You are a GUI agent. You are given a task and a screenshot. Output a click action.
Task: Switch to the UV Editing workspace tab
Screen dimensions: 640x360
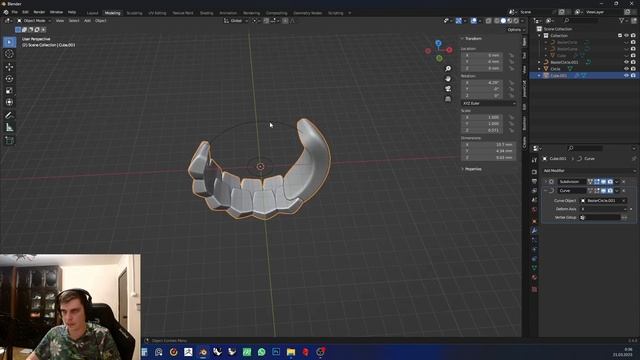pyautogui.click(x=157, y=13)
